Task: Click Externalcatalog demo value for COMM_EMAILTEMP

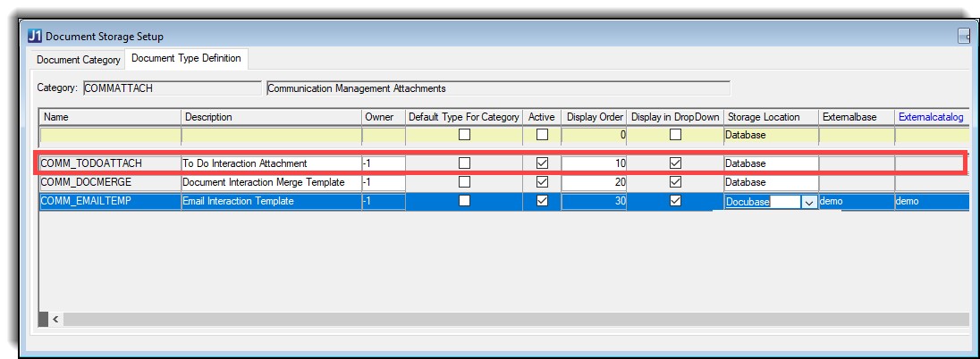Action: pos(931,202)
